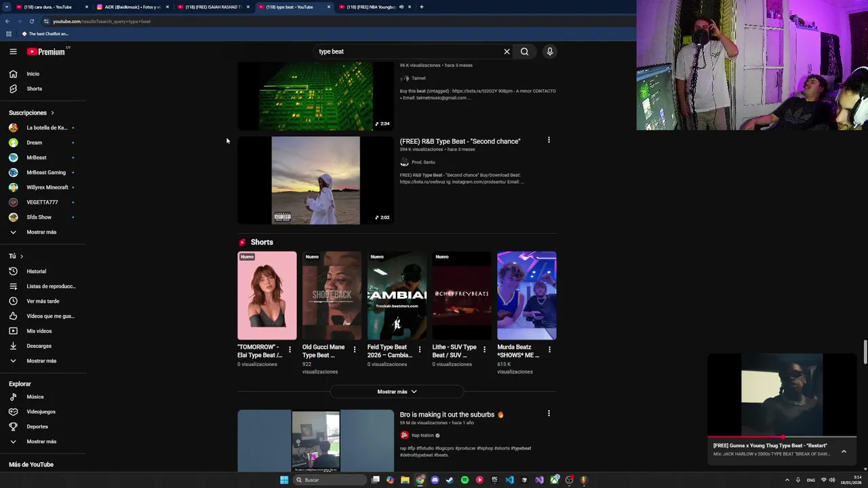Click the Gunna x Young Thug miniplayer video
The width and height of the screenshot is (868, 488).
click(782, 394)
